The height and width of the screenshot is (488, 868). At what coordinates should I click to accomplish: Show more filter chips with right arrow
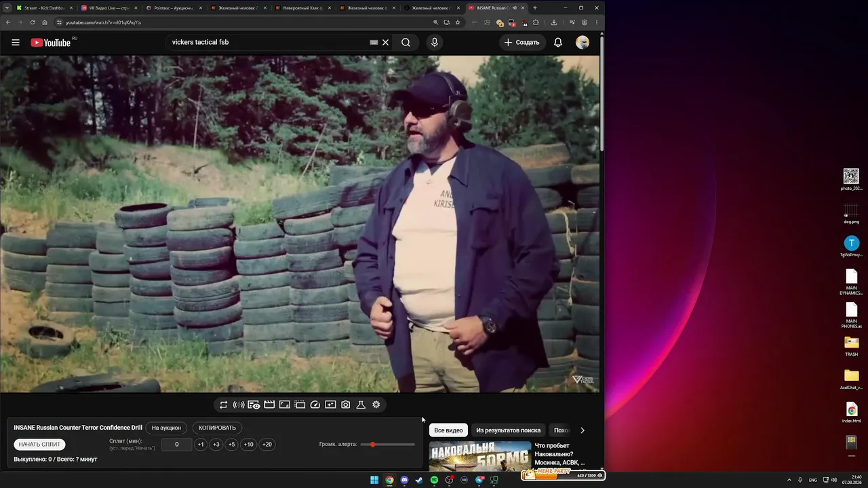[x=582, y=430]
